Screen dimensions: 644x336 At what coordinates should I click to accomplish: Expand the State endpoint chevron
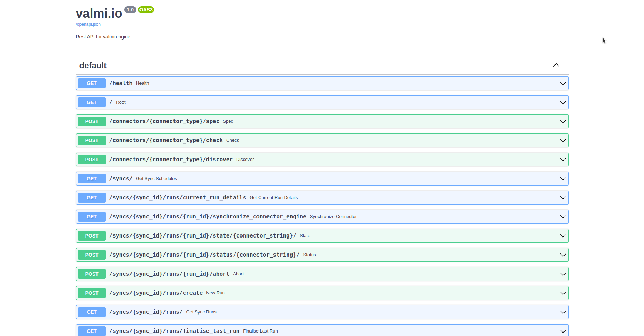point(563,236)
